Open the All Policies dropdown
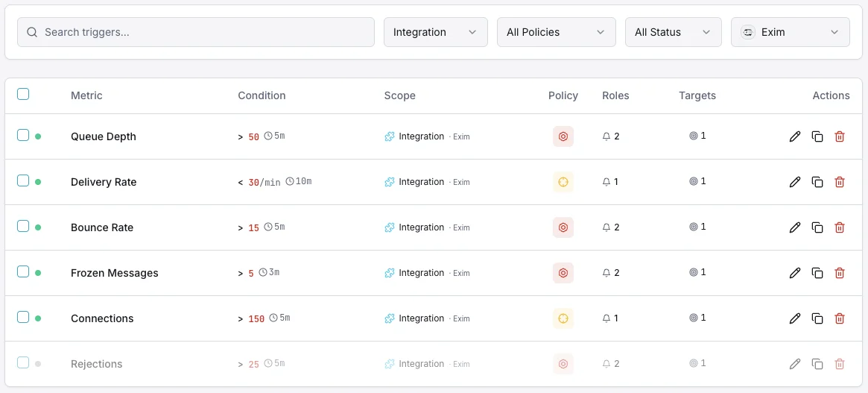868x393 pixels. (x=557, y=32)
